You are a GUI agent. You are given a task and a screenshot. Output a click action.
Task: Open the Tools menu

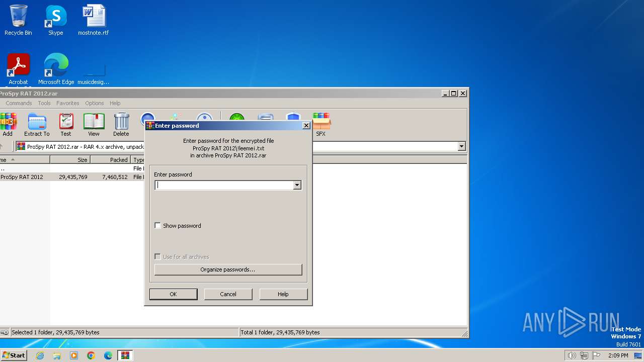(x=44, y=103)
